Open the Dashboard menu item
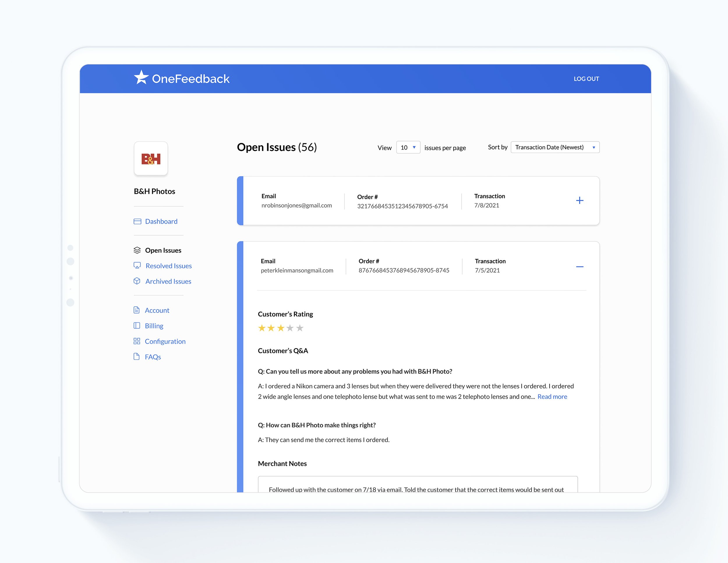Screen dimensions: 728x563 click(161, 221)
